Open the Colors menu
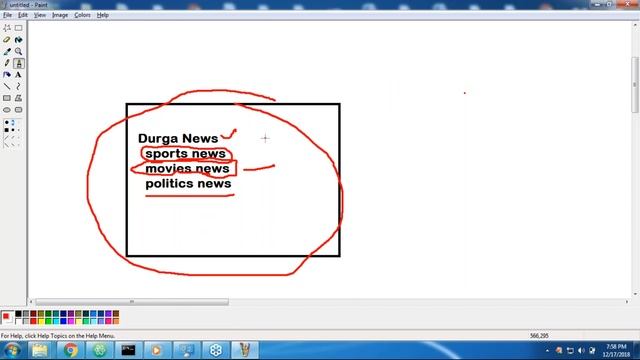The image size is (640, 360). (x=82, y=15)
